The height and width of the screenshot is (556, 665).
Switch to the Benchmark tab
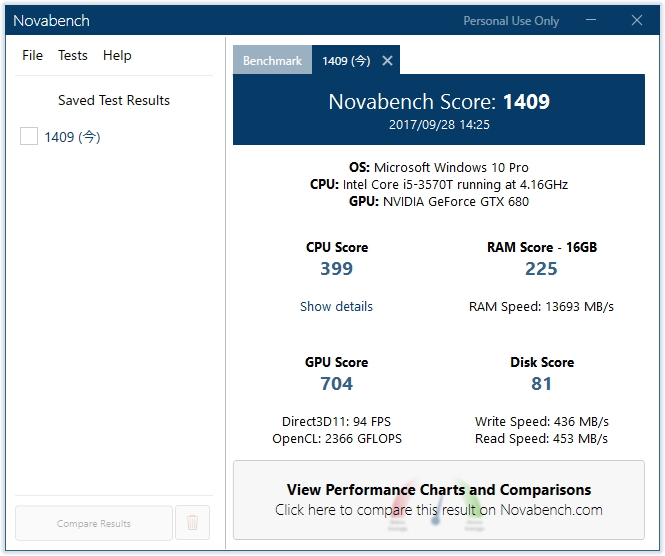tap(272, 60)
